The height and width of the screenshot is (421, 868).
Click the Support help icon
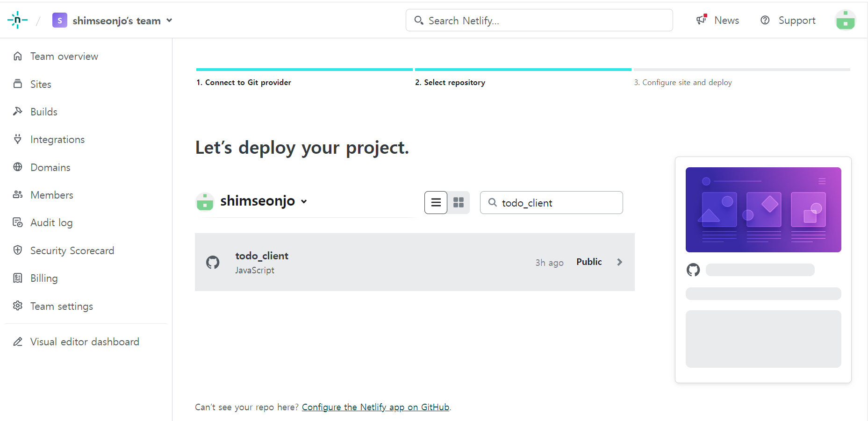765,20
